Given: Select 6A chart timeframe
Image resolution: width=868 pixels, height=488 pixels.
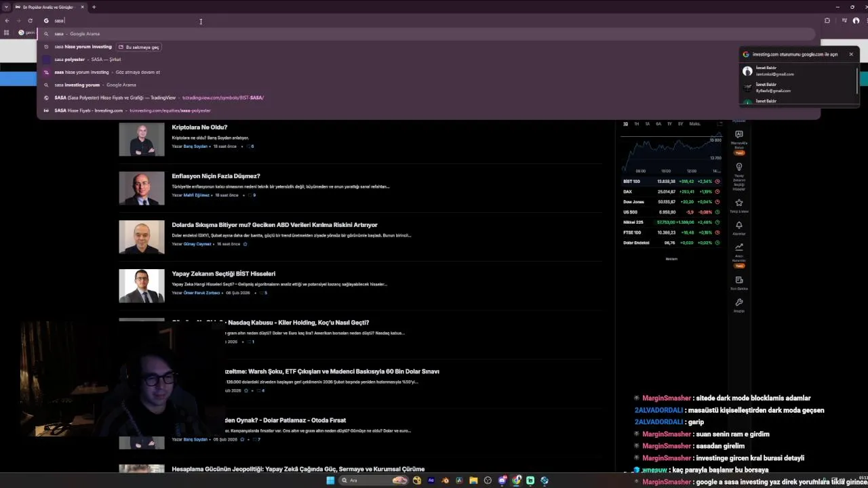Looking at the screenshot, I should point(658,124).
